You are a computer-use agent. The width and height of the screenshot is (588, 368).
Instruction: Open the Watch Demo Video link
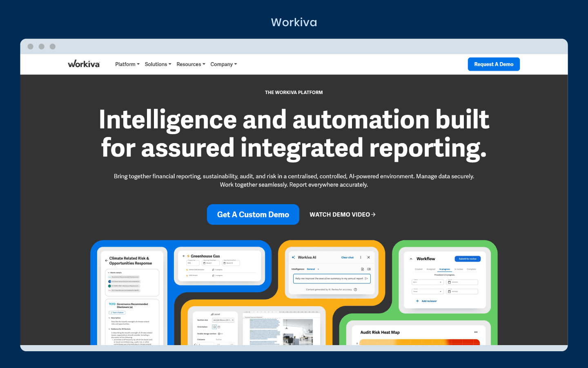click(x=342, y=214)
